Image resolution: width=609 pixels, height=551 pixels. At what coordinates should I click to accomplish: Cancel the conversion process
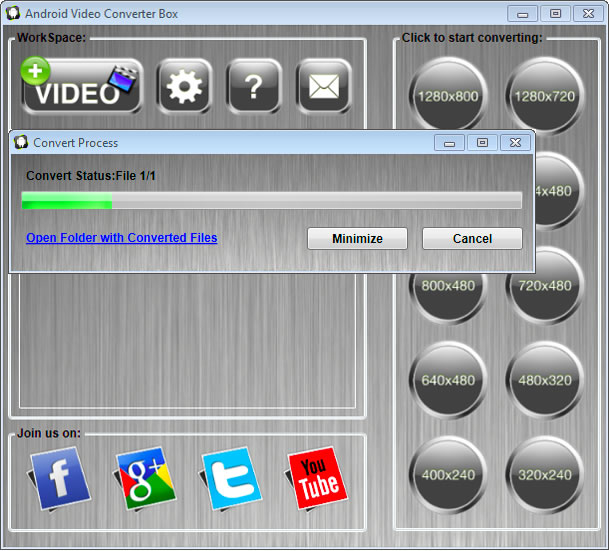(x=472, y=238)
